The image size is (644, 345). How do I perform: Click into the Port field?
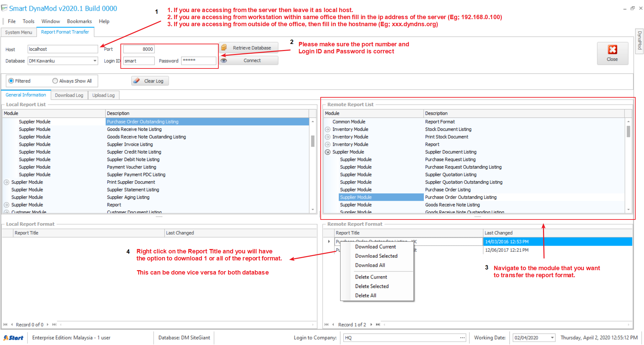(139, 49)
